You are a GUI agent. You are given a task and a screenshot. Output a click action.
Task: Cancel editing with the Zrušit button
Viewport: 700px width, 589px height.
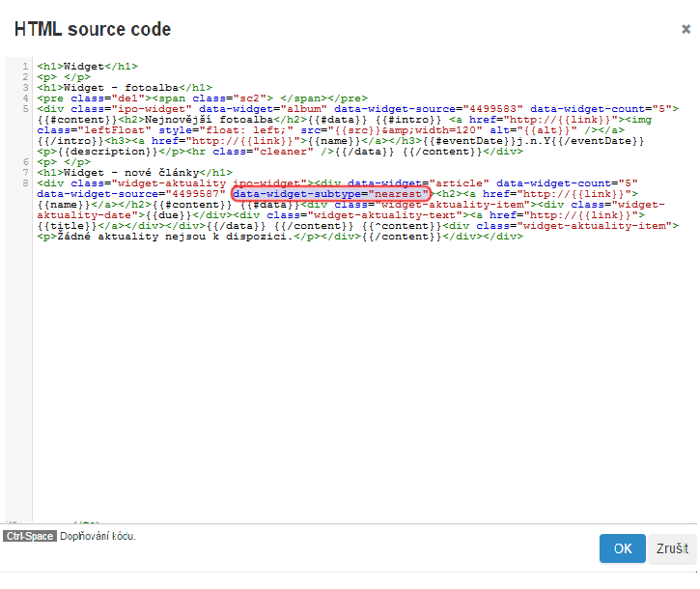[x=672, y=548]
